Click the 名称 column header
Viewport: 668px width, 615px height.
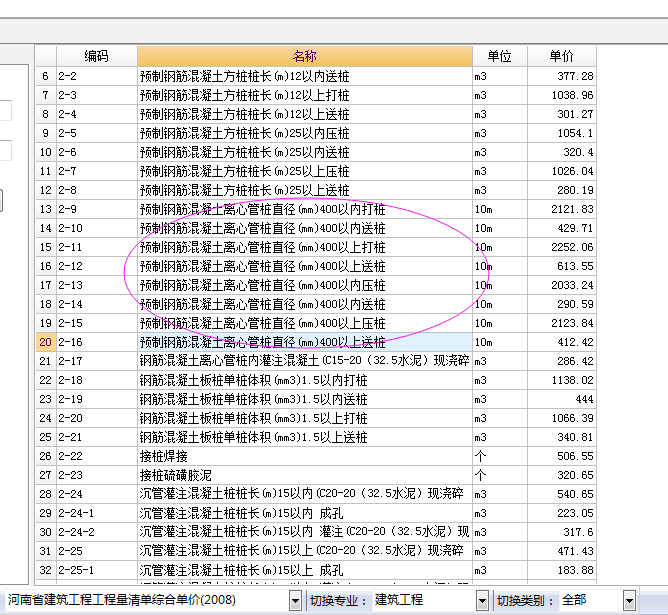coord(305,56)
